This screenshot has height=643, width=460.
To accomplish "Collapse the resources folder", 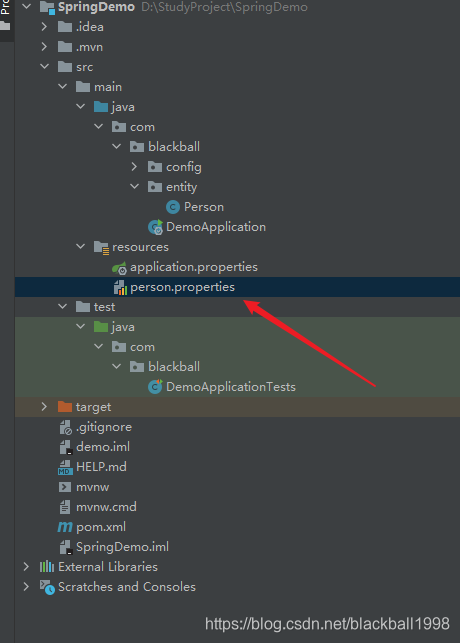I will coord(80,246).
